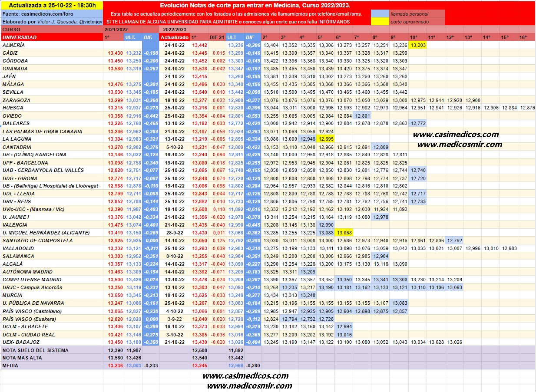Click the 'CÁDIZ' row label
Viewport: 536px width, 392px height.
52,53
